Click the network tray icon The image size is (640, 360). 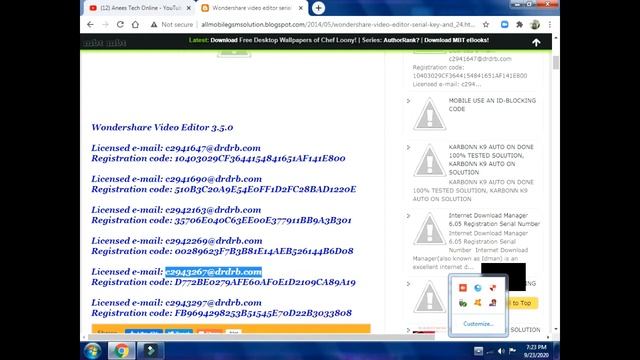490,351
